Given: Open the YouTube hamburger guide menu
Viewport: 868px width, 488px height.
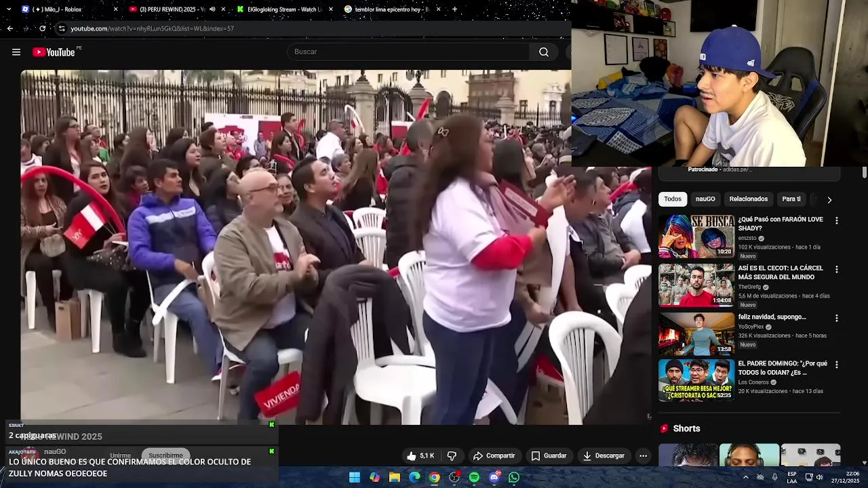Looking at the screenshot, I should click(x=16, y=52).
